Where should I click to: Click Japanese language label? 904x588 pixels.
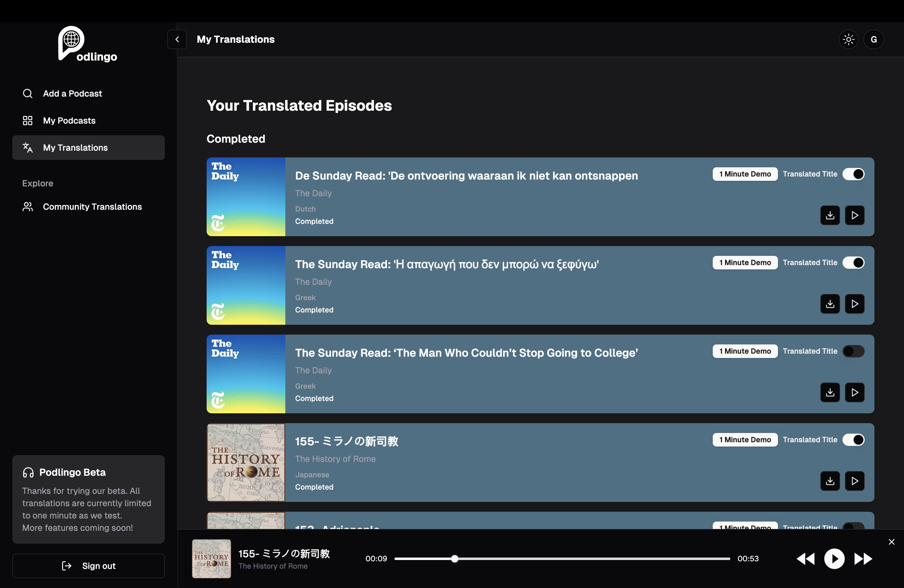point(312,475)
